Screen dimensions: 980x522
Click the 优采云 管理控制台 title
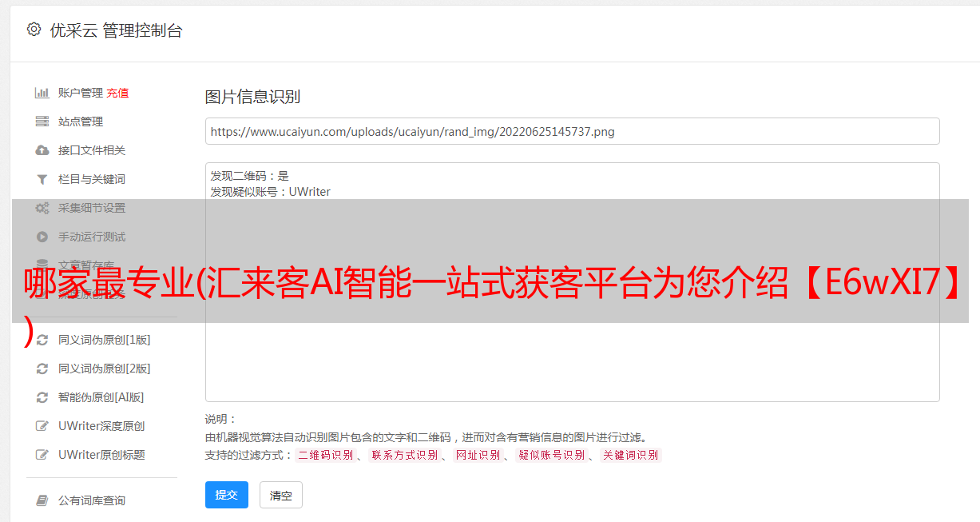pyautogui.click(x=116, y=30)
